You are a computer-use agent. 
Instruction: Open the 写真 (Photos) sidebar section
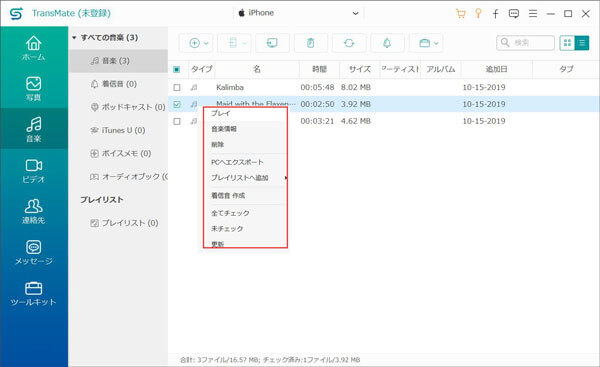(x=34, y=89)
